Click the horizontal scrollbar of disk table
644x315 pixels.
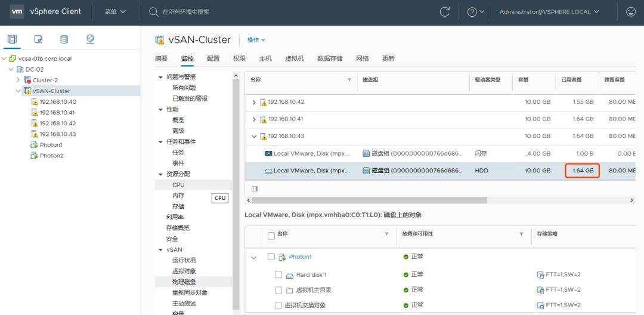tap(369, 200)
